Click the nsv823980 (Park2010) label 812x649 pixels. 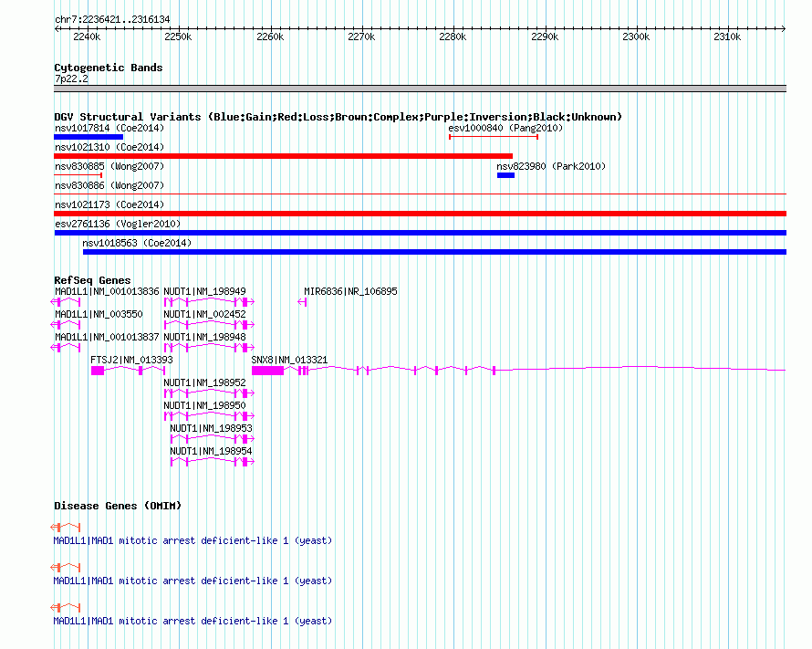551,166
